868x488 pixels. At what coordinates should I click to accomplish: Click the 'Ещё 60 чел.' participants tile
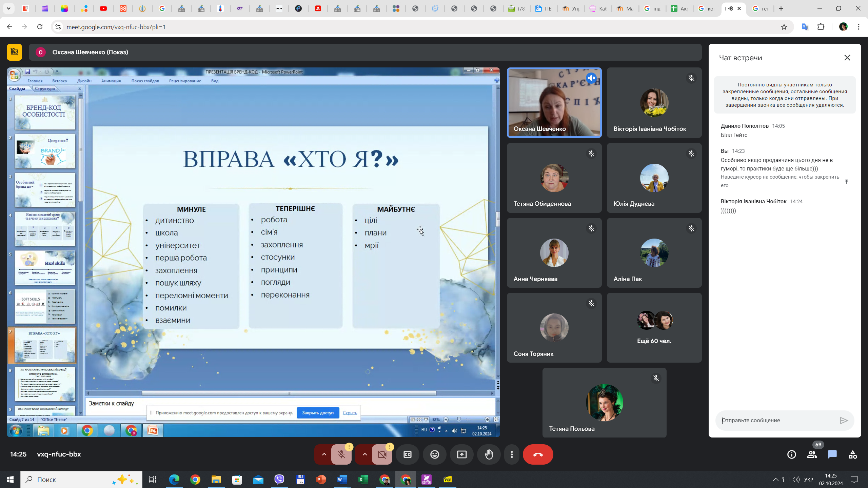pos(654,327)
